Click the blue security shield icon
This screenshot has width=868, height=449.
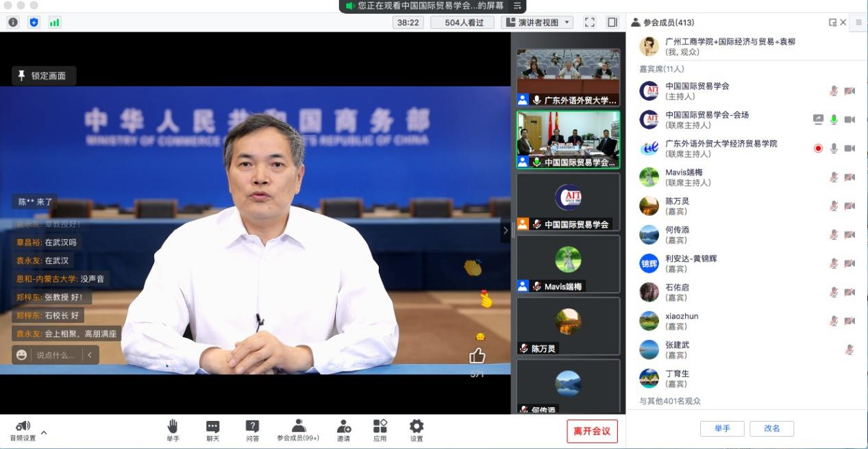point(34,22)
